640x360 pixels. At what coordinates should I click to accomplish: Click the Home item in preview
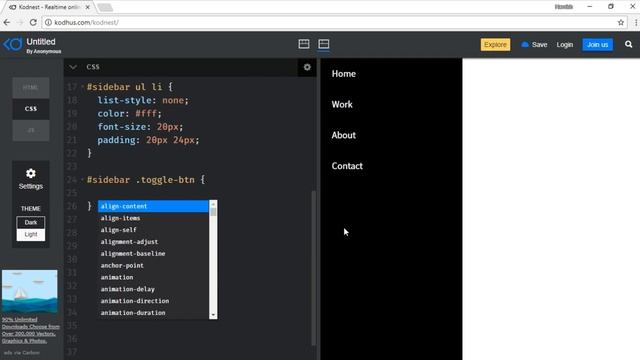344,74
